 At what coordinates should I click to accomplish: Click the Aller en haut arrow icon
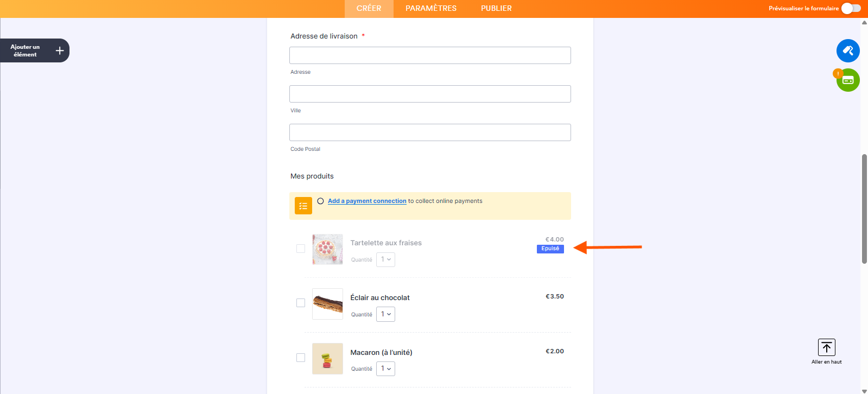(826, 347)
